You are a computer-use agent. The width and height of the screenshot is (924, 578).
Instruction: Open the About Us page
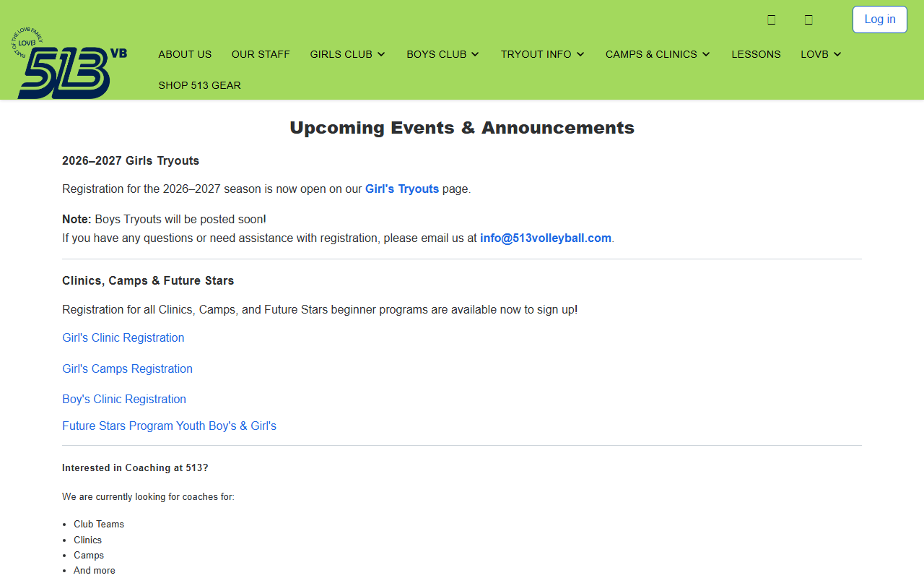(x=185, y=54)
